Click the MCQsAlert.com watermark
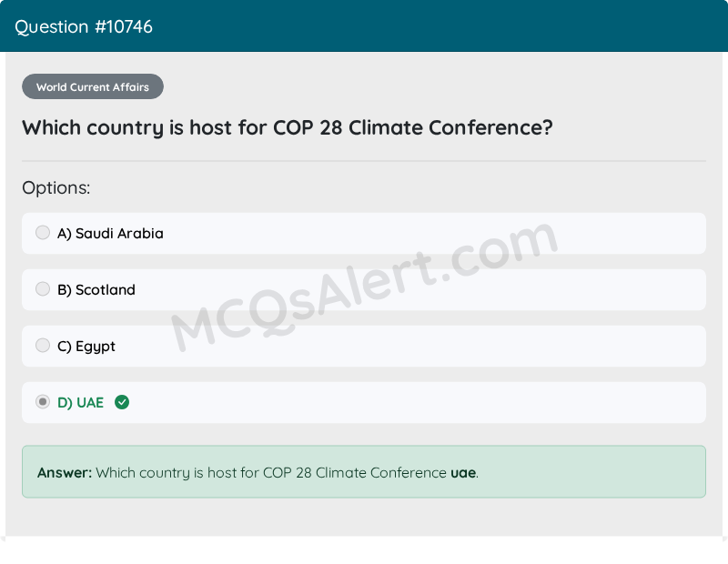 pos(365,286)
